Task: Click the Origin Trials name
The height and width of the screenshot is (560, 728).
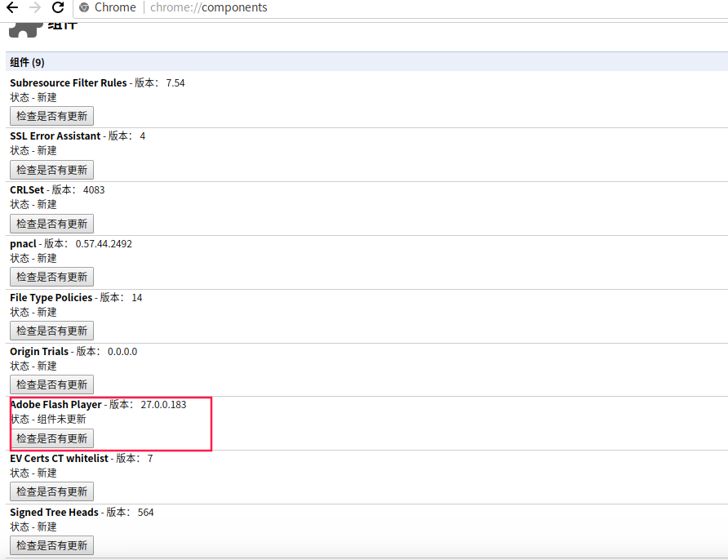Action: (x=39, y=352)
